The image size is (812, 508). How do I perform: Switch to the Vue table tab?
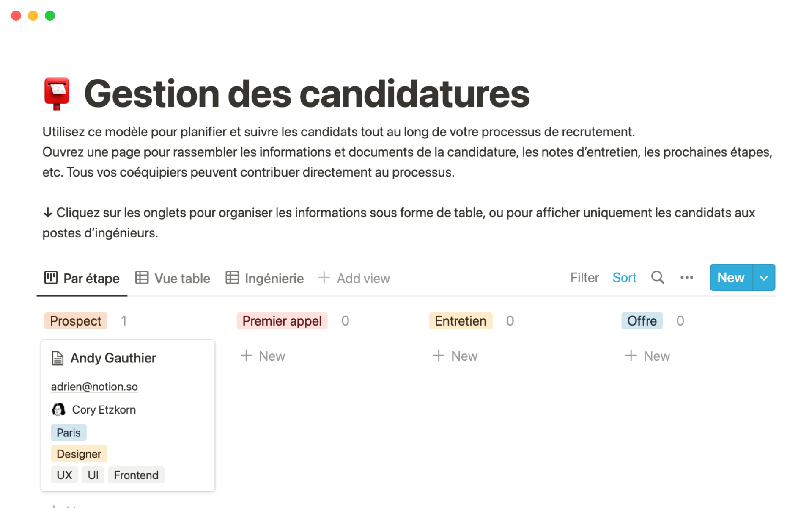click(173, 278)
